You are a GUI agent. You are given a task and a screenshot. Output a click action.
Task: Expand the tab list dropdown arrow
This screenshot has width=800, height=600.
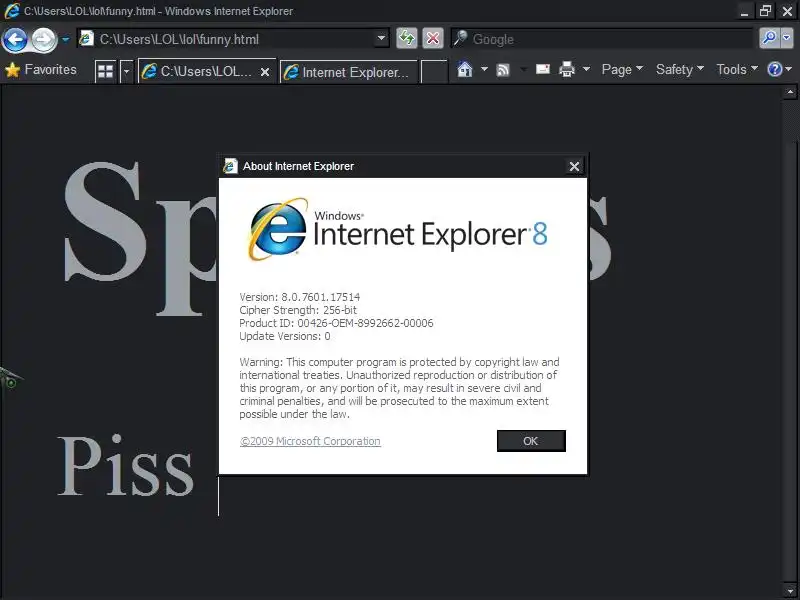(126, 71)
